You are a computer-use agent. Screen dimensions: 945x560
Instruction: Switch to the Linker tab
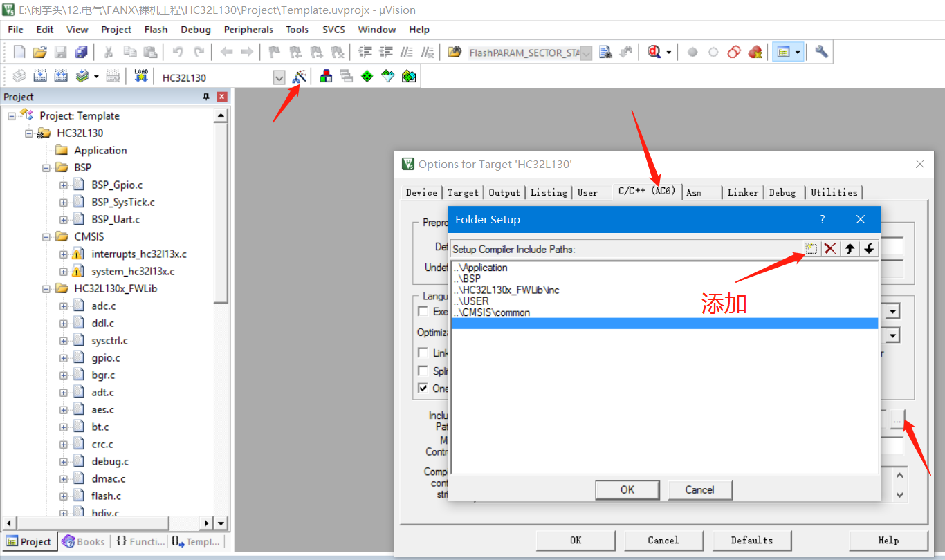pos(743,193)
